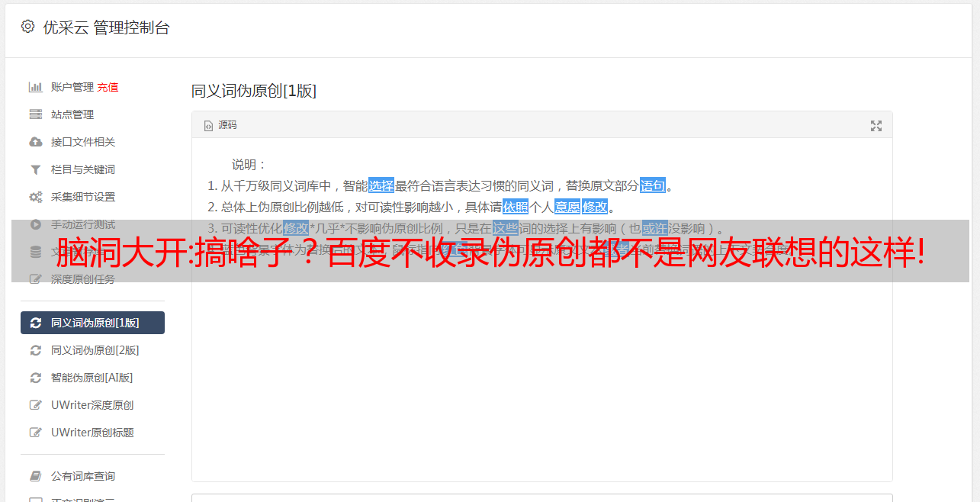Select 智能伪原创[AI版] in sidebar
Image resolution: width=980 pixels, height=502 pixels.
point(92,378)
